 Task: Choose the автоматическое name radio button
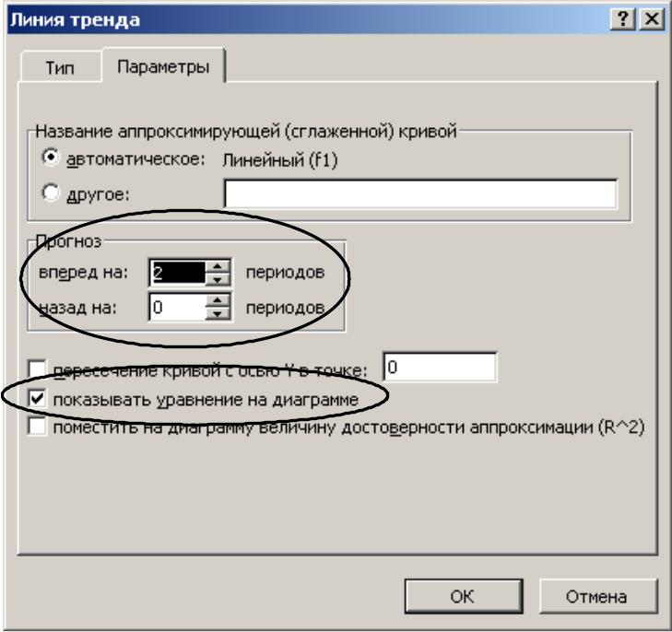click(51, 158)
